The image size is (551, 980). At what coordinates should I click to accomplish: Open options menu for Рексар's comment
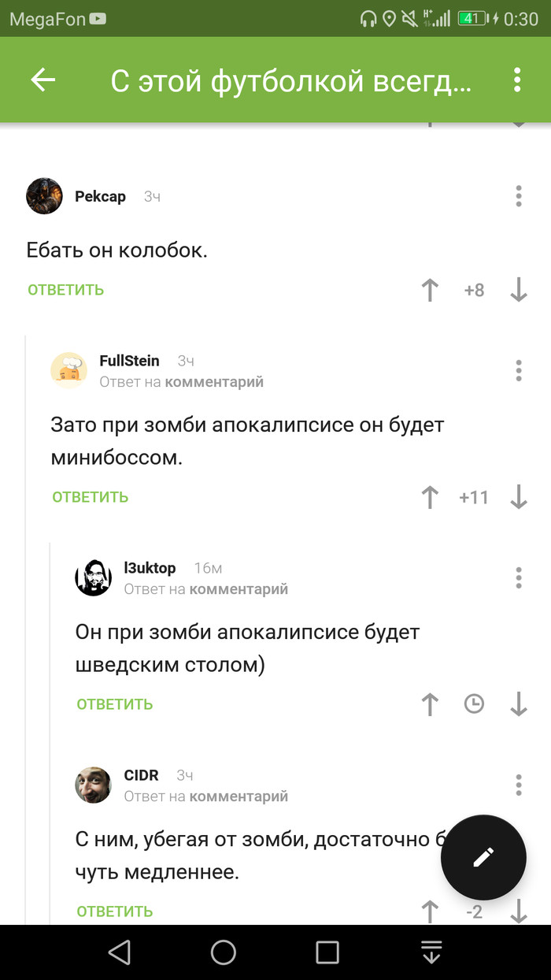518,196
